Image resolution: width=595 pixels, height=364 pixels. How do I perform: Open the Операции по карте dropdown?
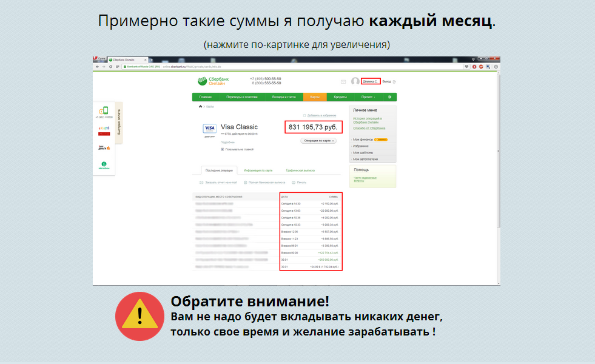[317, 141]
